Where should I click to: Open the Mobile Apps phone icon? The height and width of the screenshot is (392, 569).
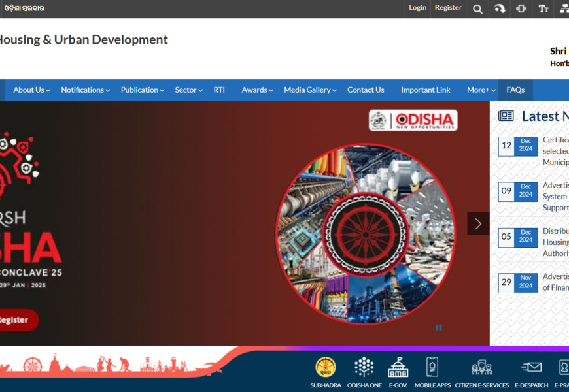tap(432, 368)
